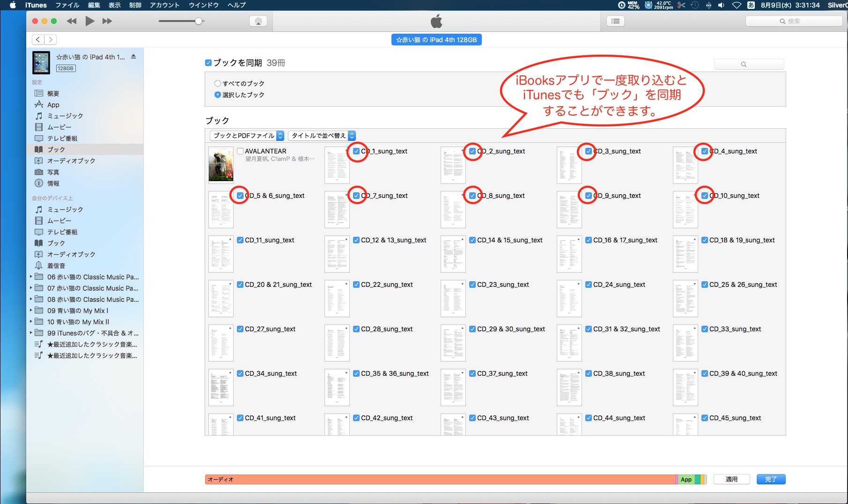Open the Apple menu in the menu bar
This screenshot has width=848, height=504.
(13, 5)
